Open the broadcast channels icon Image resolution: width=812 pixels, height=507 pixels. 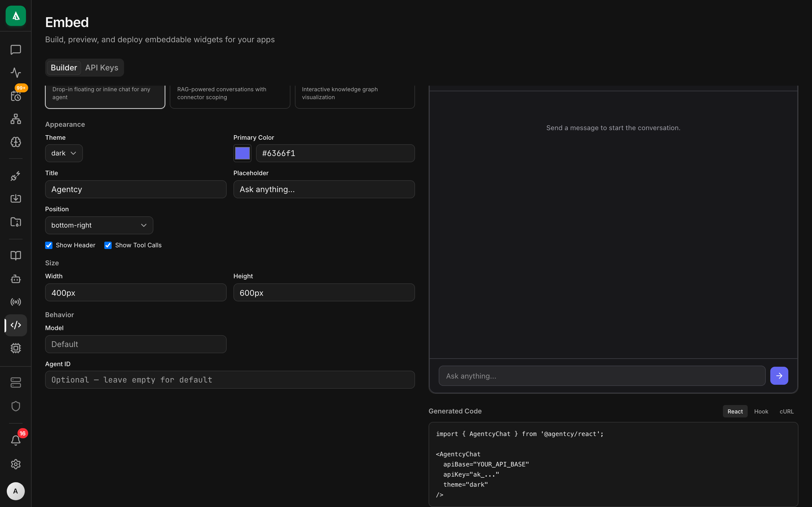[x=16, y=301]
